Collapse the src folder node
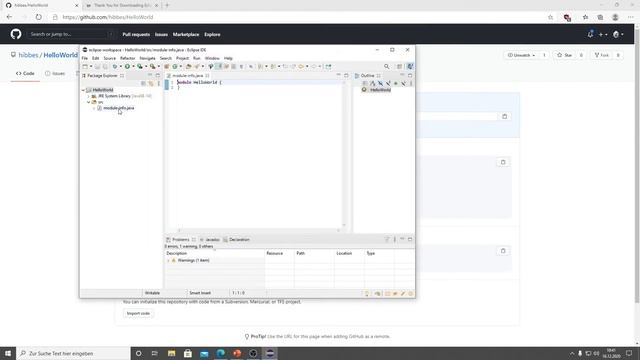 tap(89, 102)
